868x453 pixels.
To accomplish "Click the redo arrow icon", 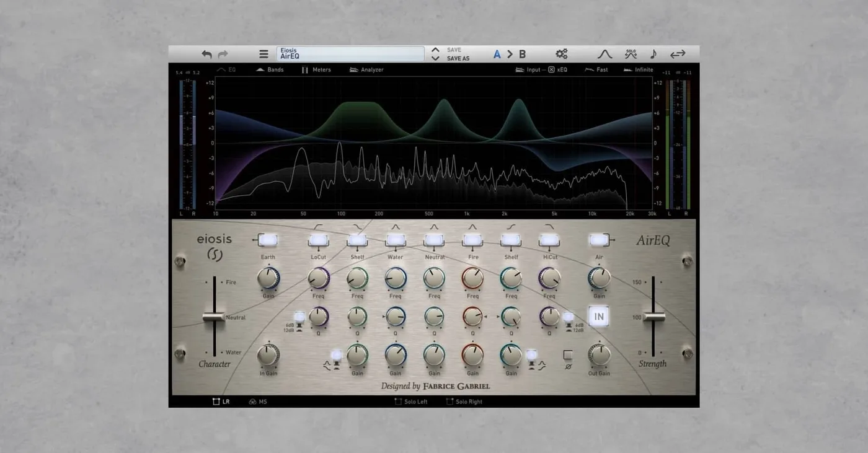I will tap(223, 55).
